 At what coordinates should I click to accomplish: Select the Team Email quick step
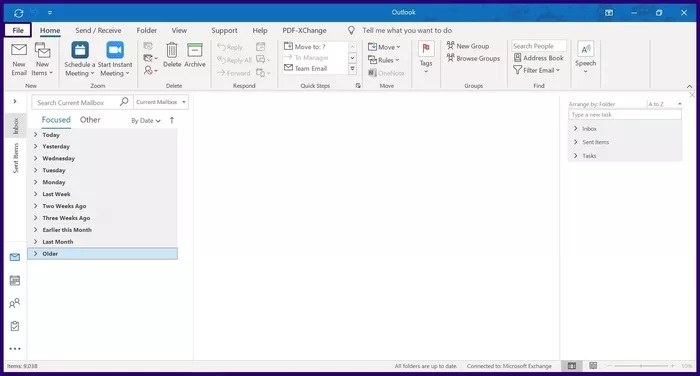[306, 68]
